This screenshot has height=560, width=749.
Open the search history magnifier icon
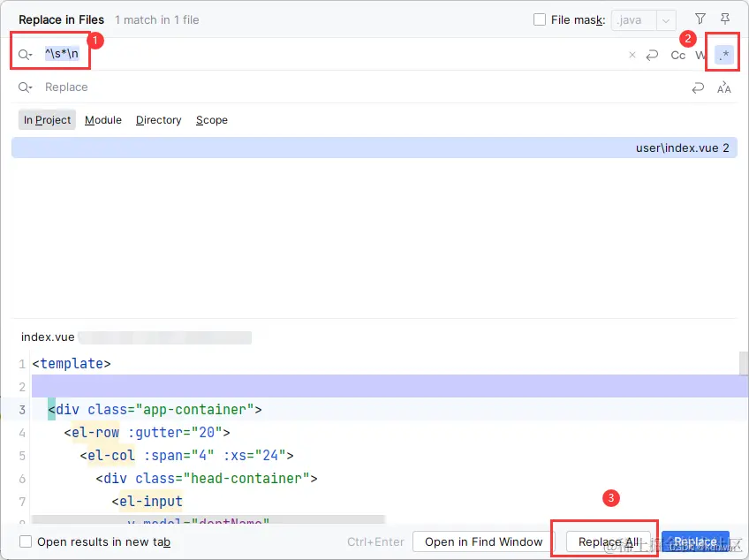25,55
